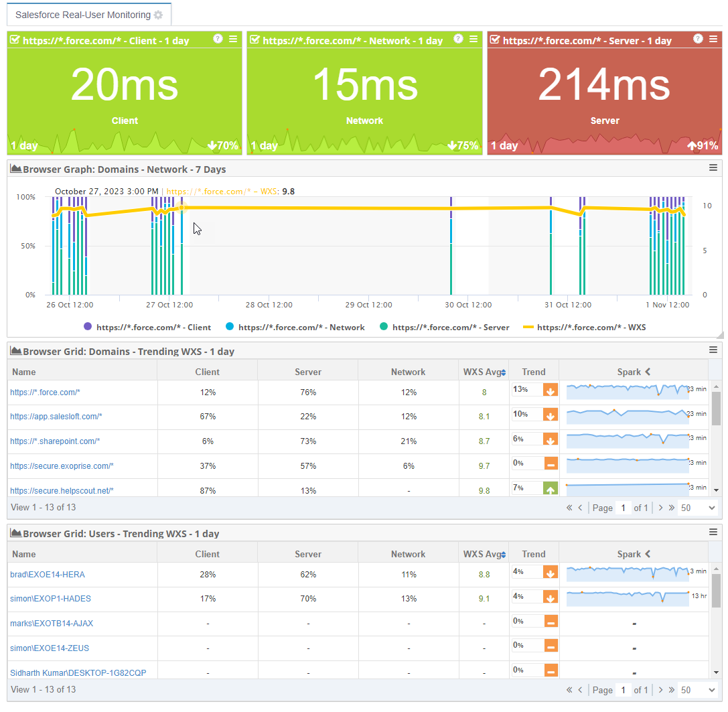Viewport: 728px width, 712px height.
Task: Open the Server widget's hamburger menu
Action: click(714, 40)
